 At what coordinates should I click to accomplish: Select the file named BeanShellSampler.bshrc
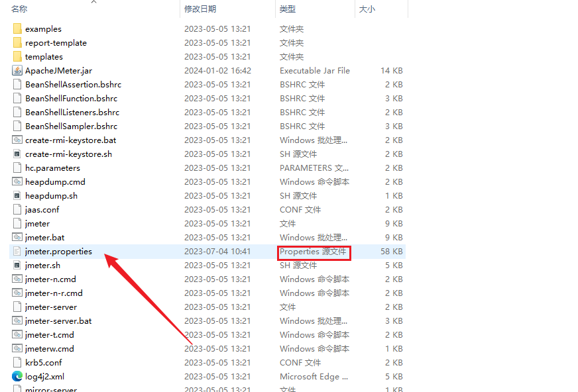coord(71,126)
